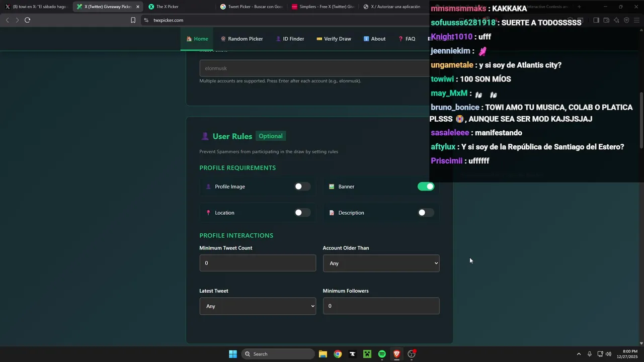
Task: Click the Minimum Followers input field
Action: click(381, 306)
